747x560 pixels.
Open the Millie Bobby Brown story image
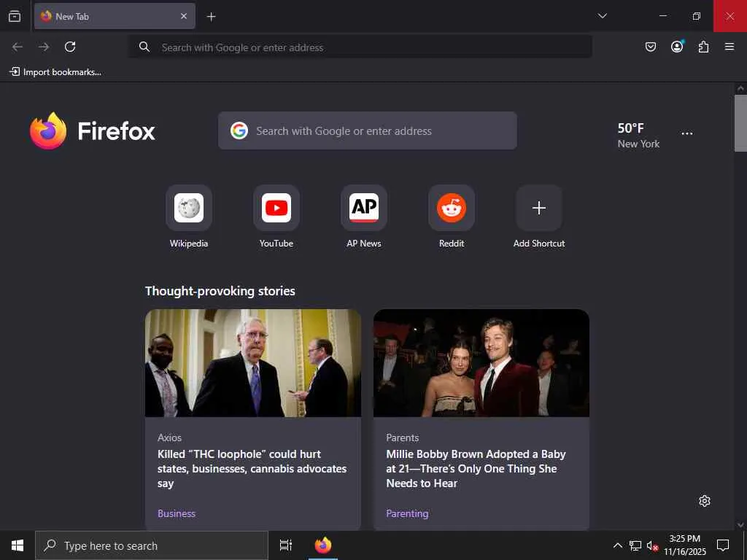click(481, 363)
